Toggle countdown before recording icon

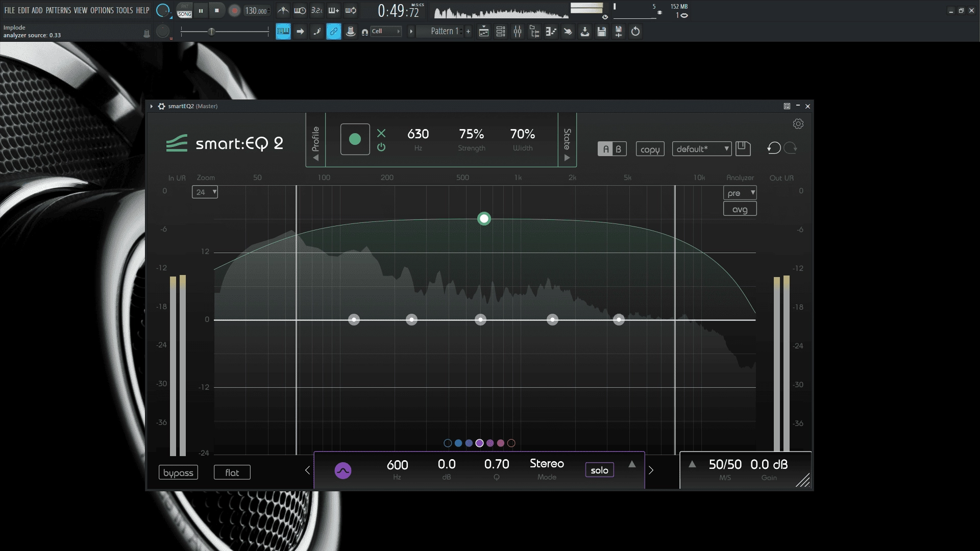point(316,10)
